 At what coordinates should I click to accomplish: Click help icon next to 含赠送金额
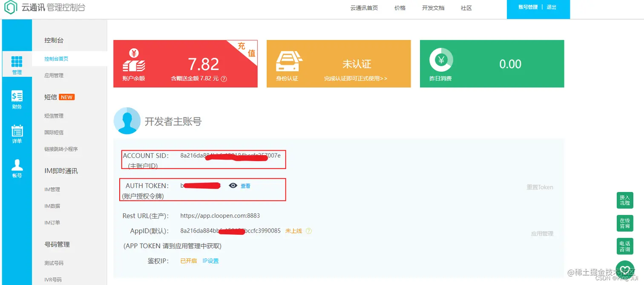(x=224, y=79)
